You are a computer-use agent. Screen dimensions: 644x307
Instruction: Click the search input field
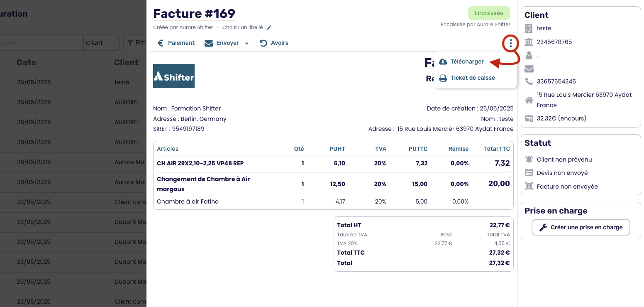(41, 43)
